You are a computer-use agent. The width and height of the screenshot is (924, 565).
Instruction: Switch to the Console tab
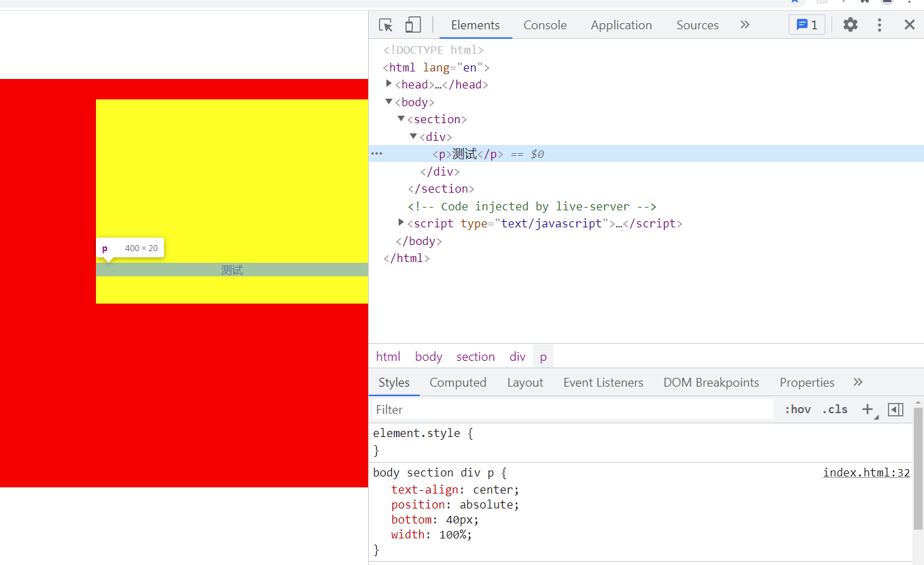(x=544, y=25)
